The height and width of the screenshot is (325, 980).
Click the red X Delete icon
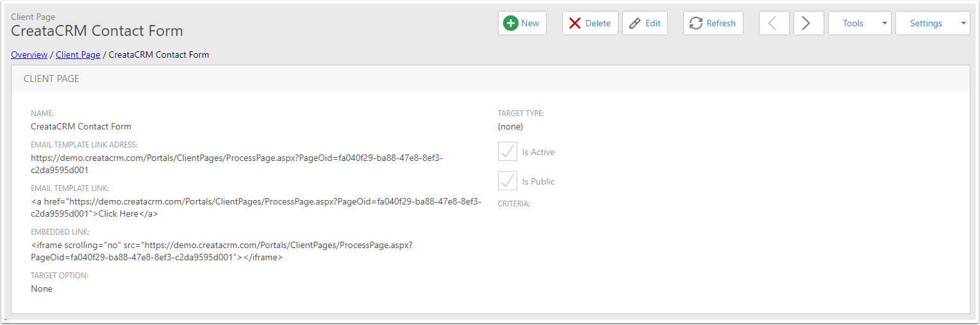coord(575,23)
